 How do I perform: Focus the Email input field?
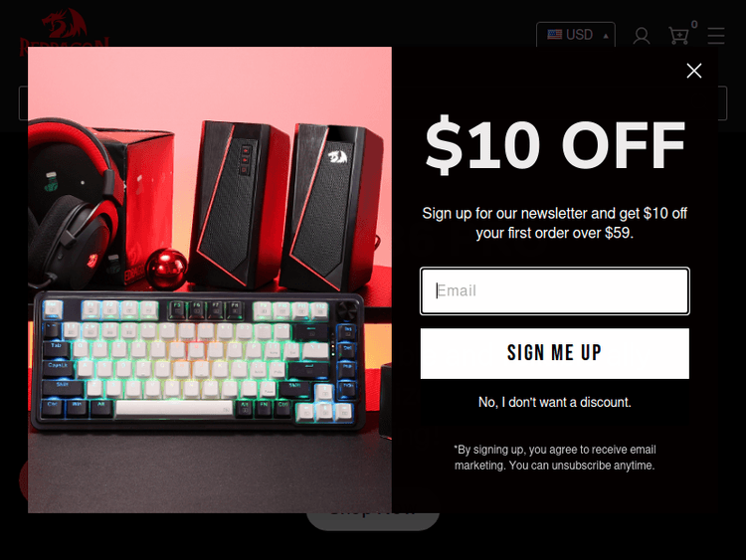(x=554, y=290)
